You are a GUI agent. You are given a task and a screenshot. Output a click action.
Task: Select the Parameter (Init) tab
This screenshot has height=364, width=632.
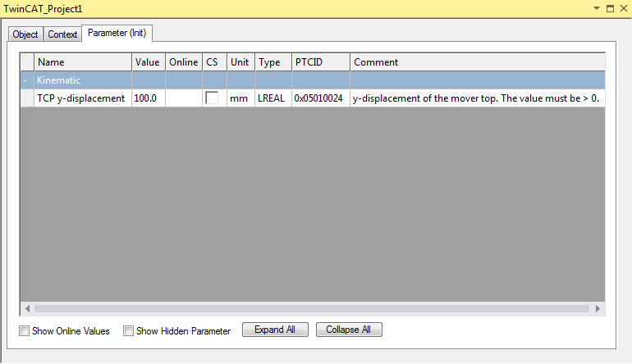coord(117,33)
